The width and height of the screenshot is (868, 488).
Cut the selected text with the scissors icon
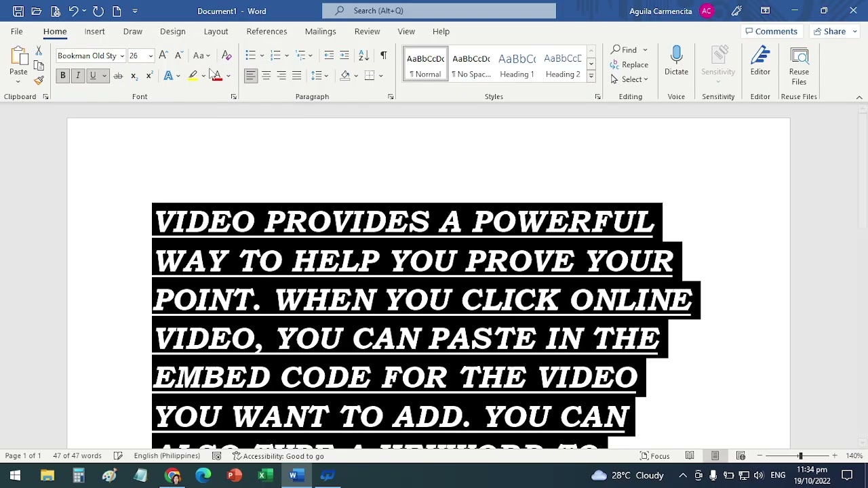click(39, 52)
